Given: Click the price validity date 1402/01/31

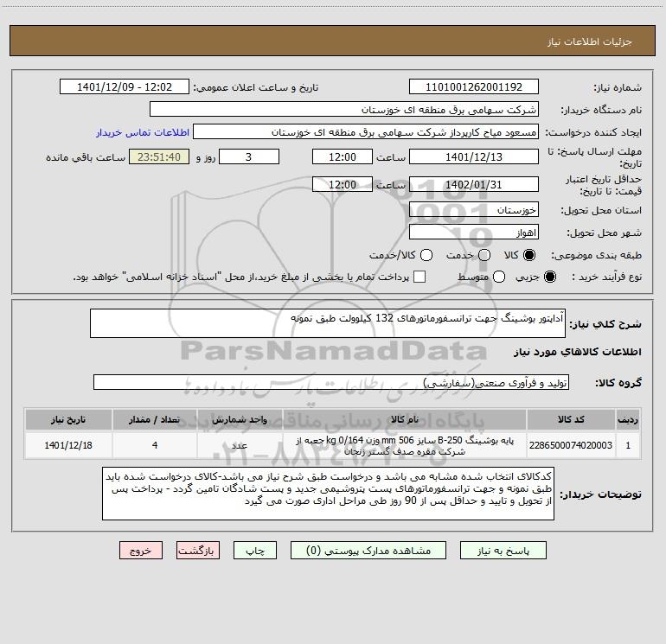Looking at the screenshot, I should [x=474, y=185].
